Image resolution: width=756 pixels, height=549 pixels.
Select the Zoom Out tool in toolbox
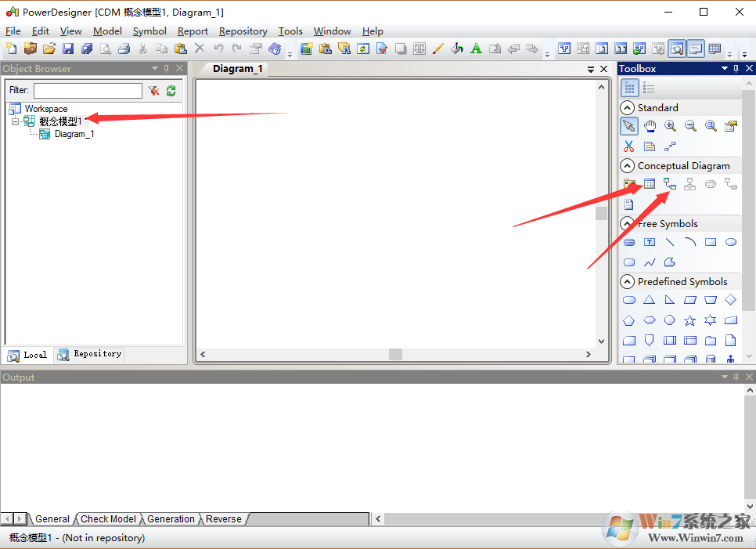tap(690, 126)
